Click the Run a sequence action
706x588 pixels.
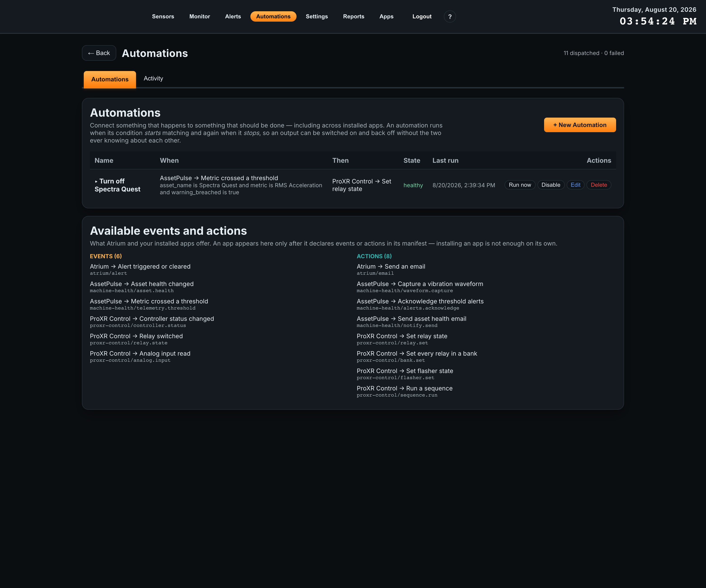tap(405, 388)
